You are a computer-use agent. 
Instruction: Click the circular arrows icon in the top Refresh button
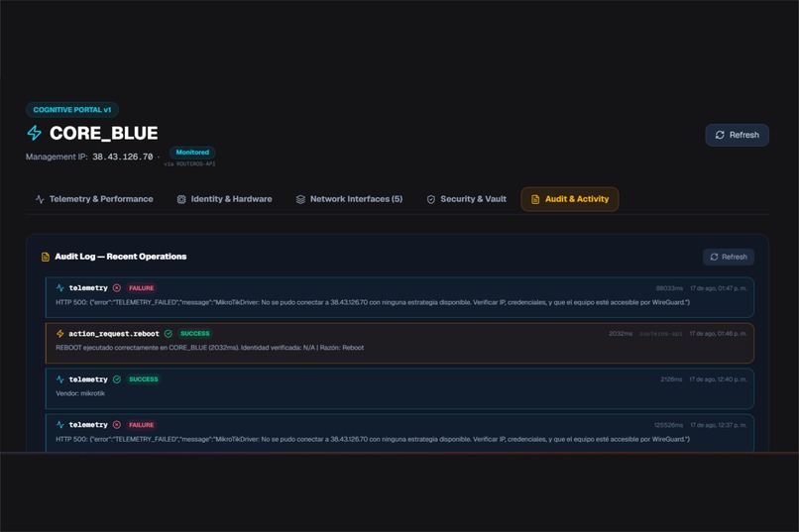pos(720,135)
